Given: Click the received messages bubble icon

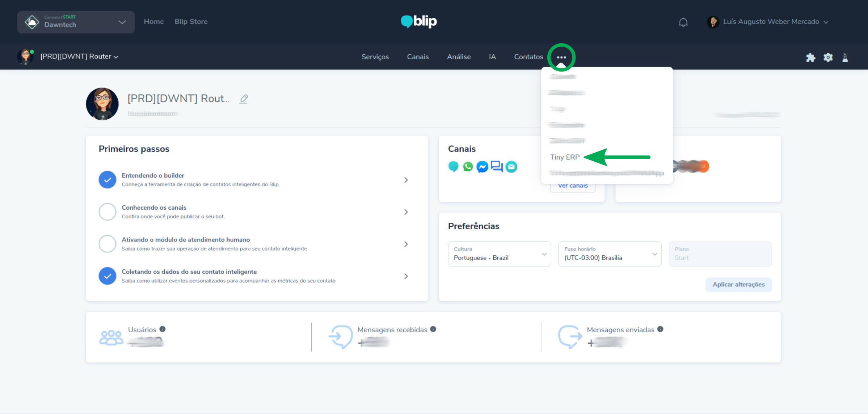Looking at the screenshot, I should pos(341,337).
